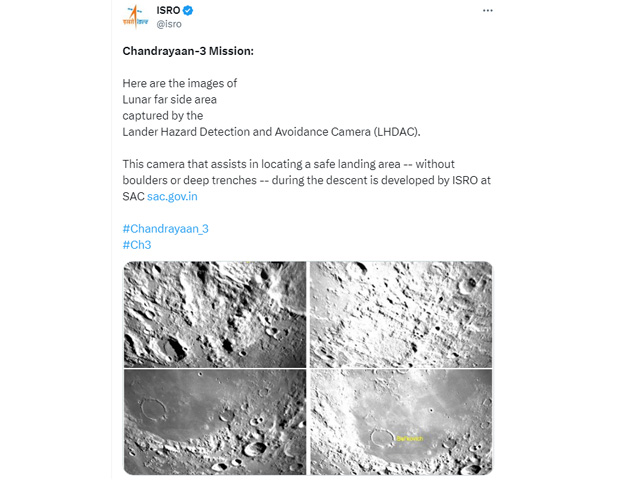Open the @isro handle link
This screenshot has width=640, height=480.
coord(169,24)
